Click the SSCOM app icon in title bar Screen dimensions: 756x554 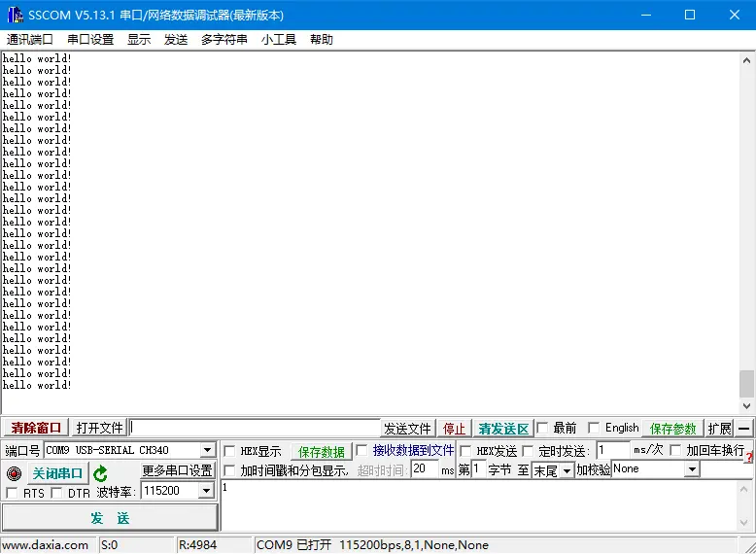15,15
